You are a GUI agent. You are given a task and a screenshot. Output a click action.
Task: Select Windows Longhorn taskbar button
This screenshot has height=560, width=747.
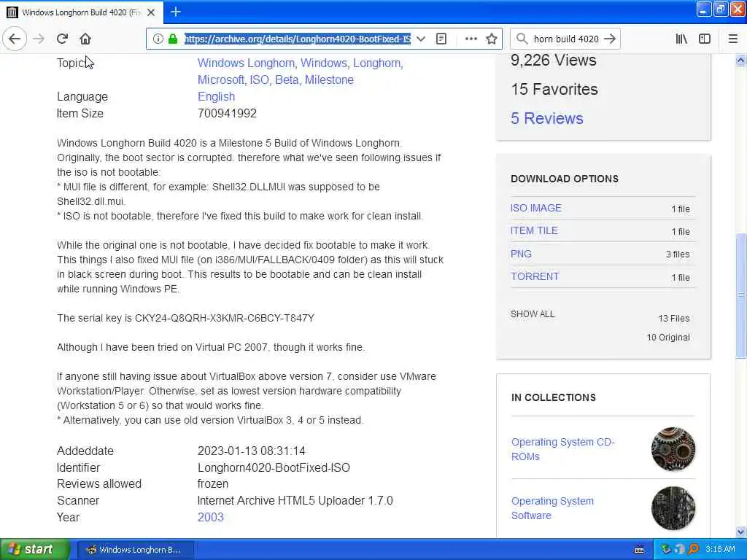[x=135, y=550]
